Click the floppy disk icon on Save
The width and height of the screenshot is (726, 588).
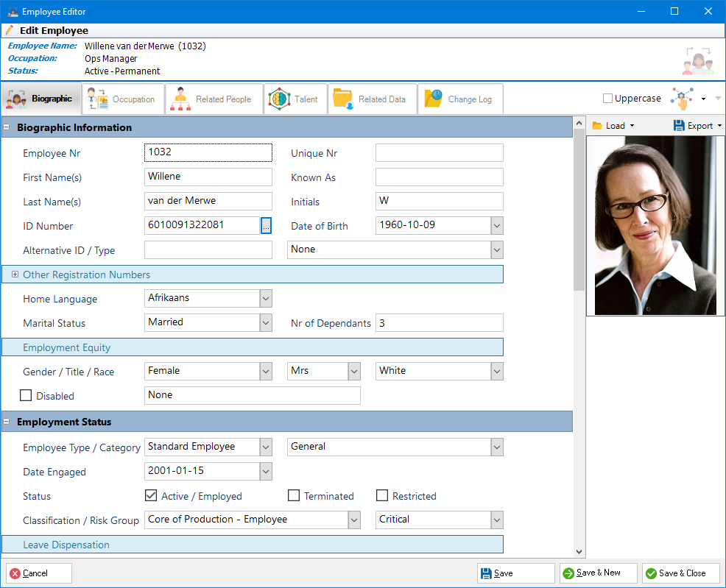pyautogui.click(x=486, y=573)
